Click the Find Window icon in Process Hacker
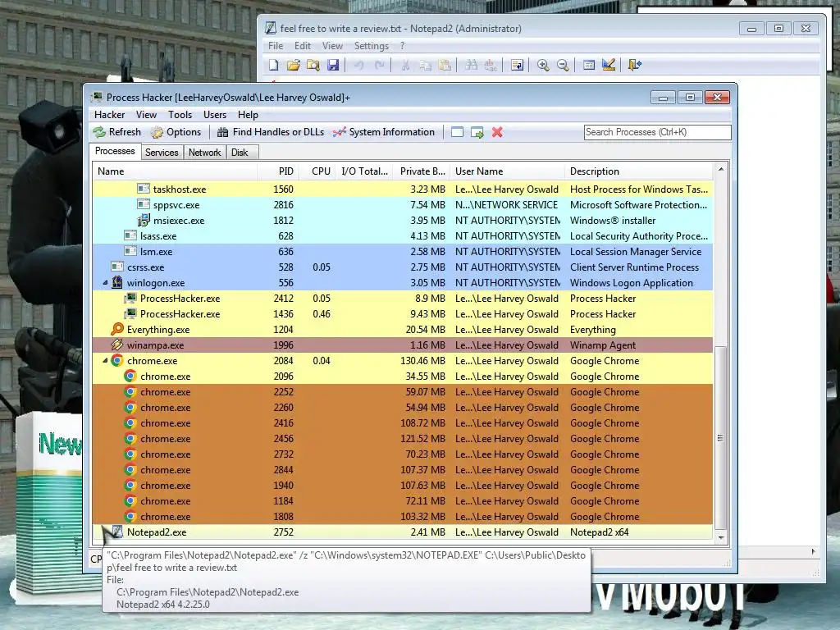 click(x=457, y=132)
